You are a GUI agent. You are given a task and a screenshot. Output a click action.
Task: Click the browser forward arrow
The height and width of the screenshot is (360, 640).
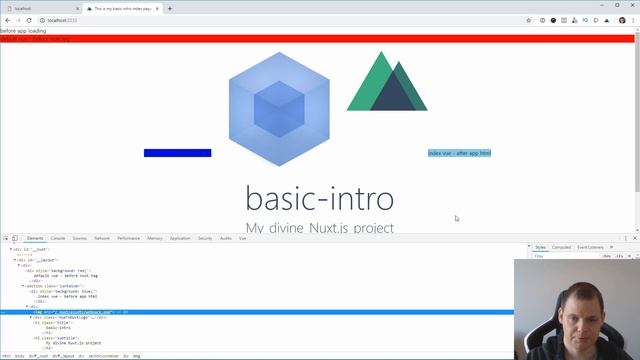pyautogui.click(x=18, y=20)
